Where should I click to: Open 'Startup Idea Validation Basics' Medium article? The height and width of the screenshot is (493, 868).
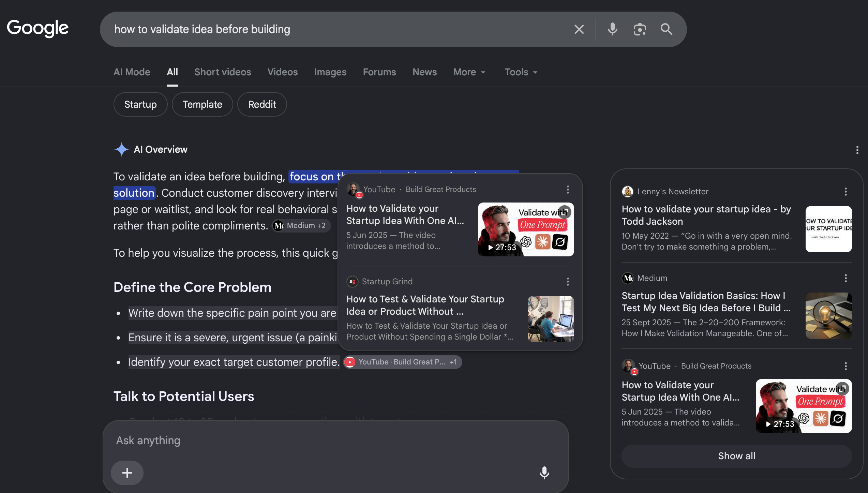pyautogui.click(x=706, y=302)
